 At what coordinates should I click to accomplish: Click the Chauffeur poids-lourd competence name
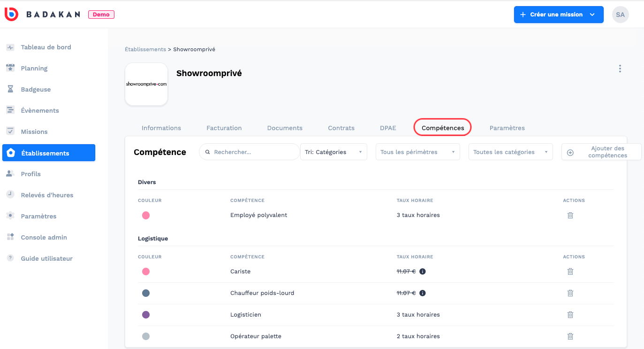(x=262, y=293)
